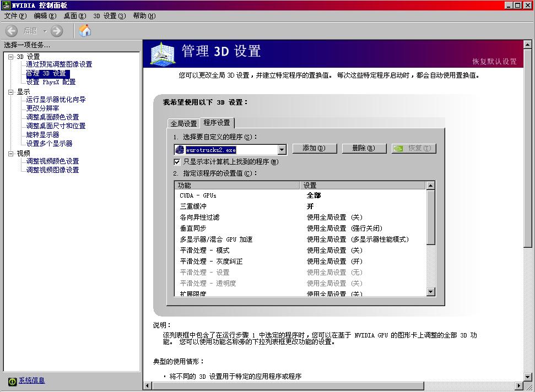The width and height of the screenshot is (535, 392).
Task: Click the 添加 button
Action: pyautogui.click(x=313, y=149)
